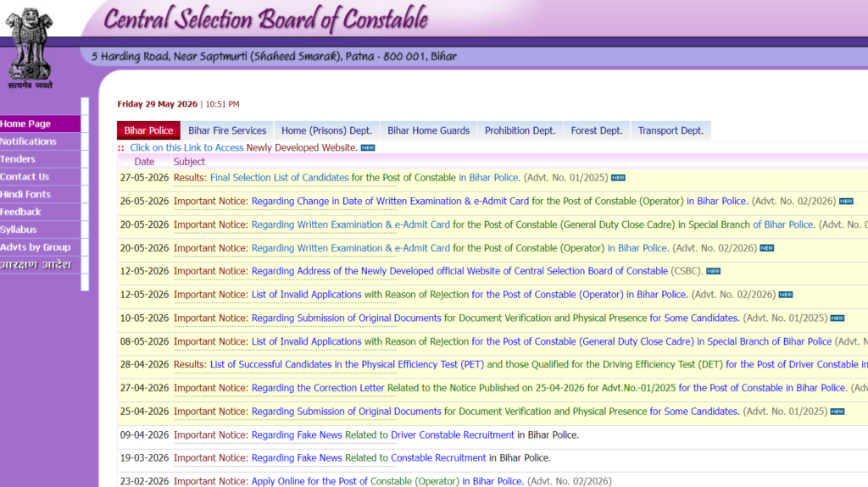Click the Friday 29 May 2026 date text

(157, 104)
